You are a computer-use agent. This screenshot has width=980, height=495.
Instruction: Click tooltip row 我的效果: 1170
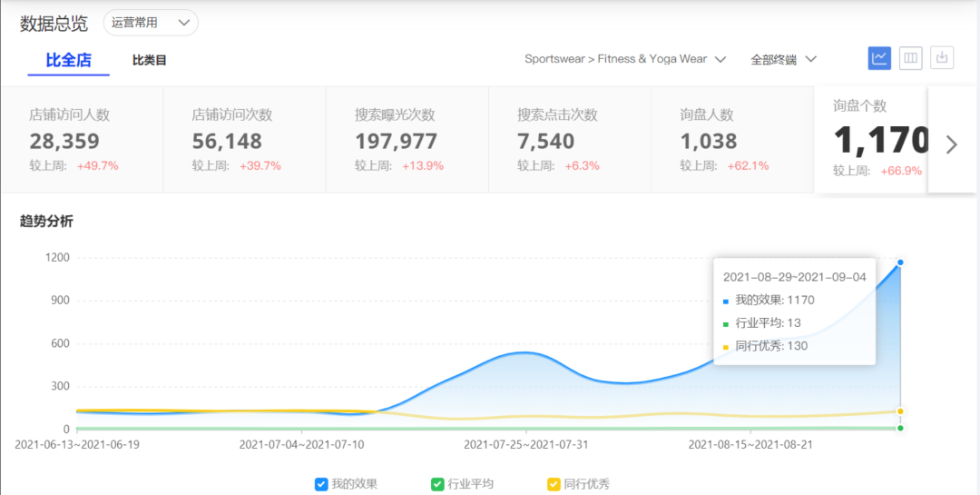[769, 301]
